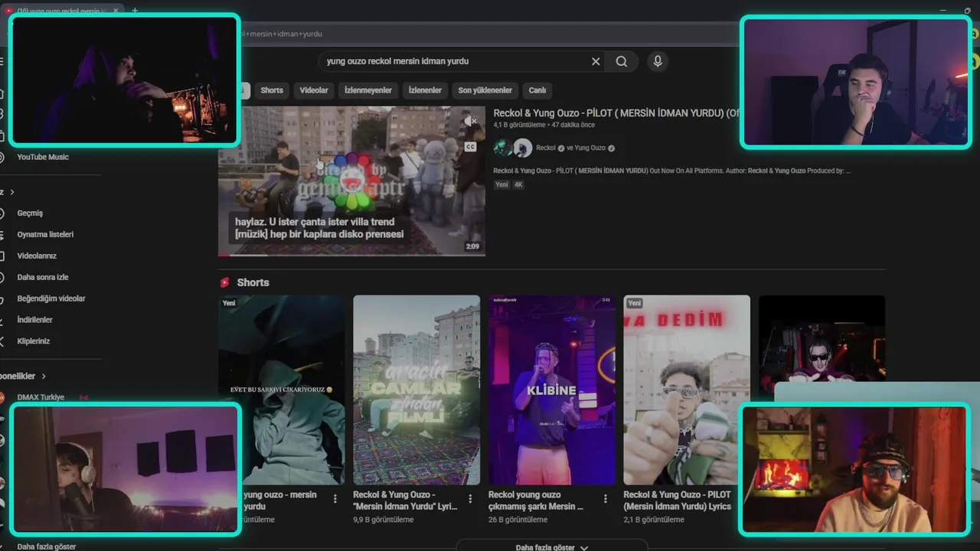980x551 pixels.
Task: Open the hooded figure short thumbnail
Action: 282,390
